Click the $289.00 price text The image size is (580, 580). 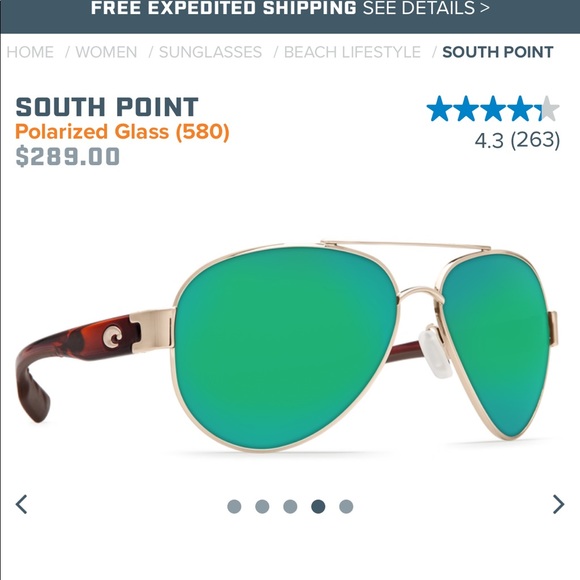68,156
